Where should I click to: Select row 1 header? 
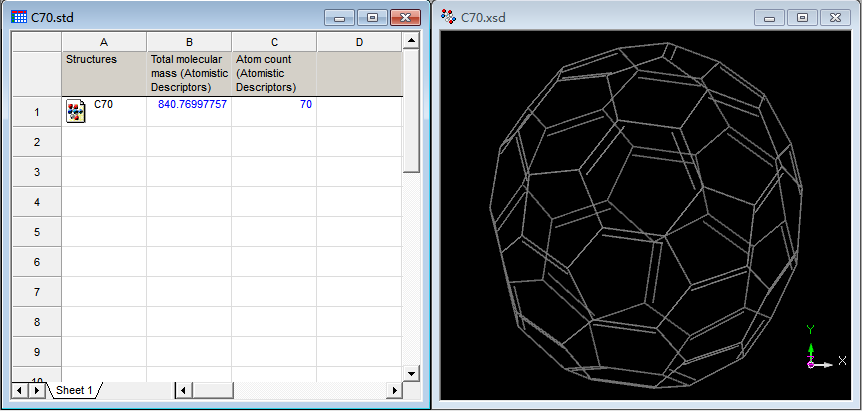[x=37, y=112]
